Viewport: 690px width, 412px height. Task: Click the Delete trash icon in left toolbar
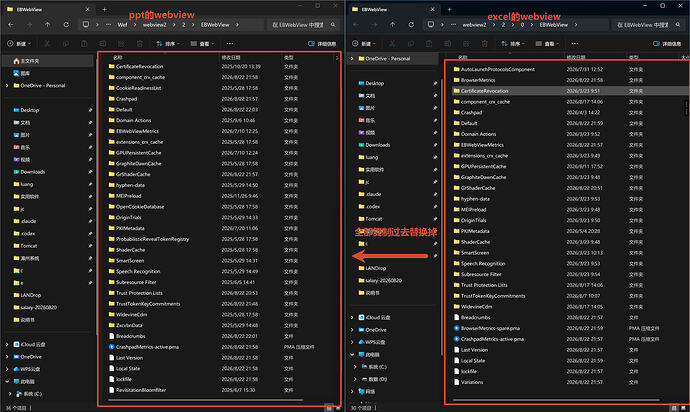[x=139, y=44]
